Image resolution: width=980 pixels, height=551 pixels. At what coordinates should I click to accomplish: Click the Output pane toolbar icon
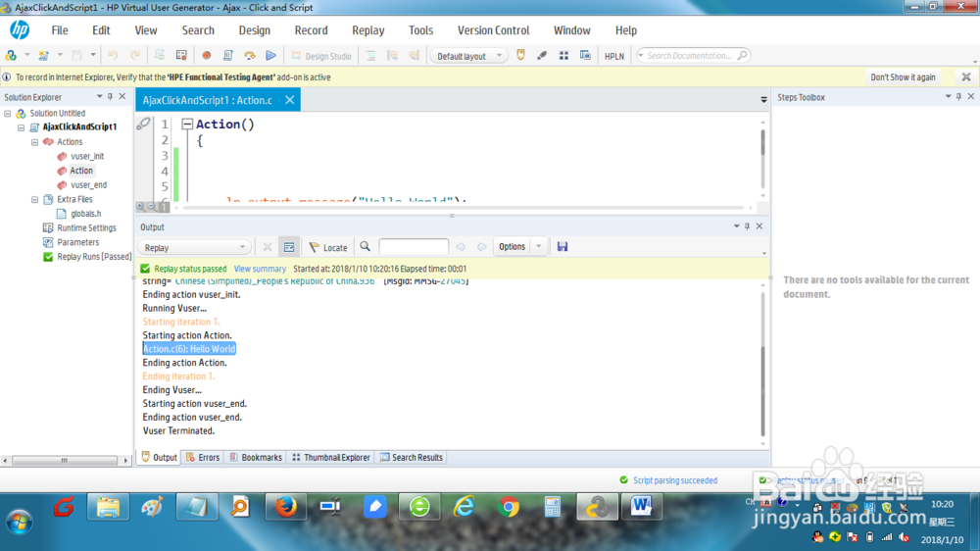[520, 56]
